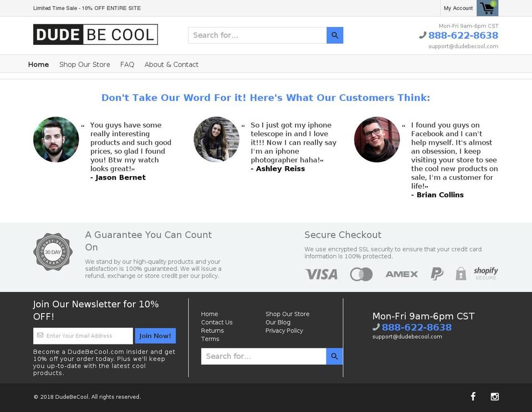Click the Secure Checkout heading

(342, 235)
